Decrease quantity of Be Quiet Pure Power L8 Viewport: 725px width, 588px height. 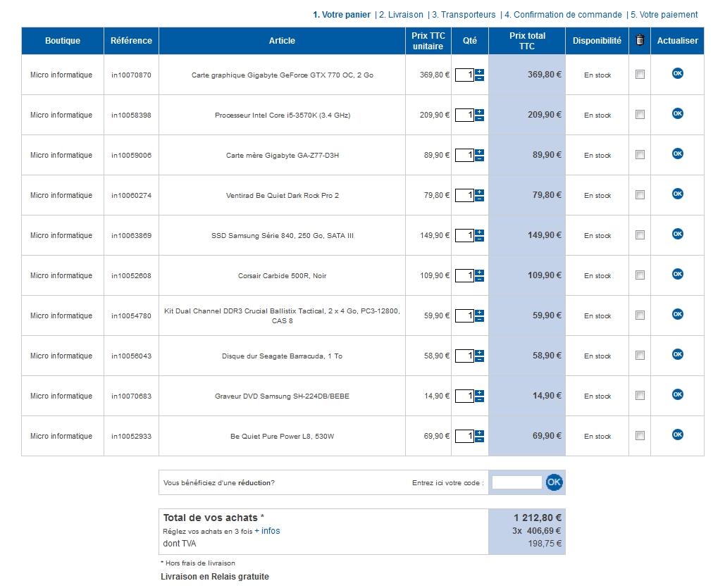(480, 439)
